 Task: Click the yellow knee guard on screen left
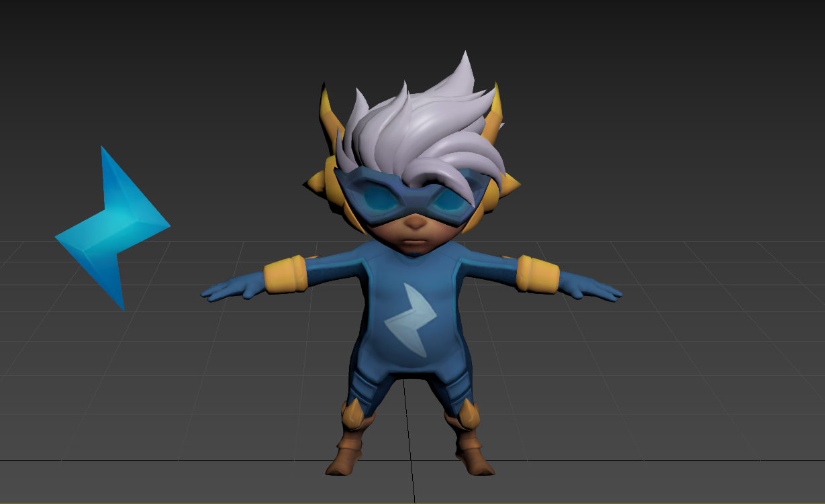[353, 414]
